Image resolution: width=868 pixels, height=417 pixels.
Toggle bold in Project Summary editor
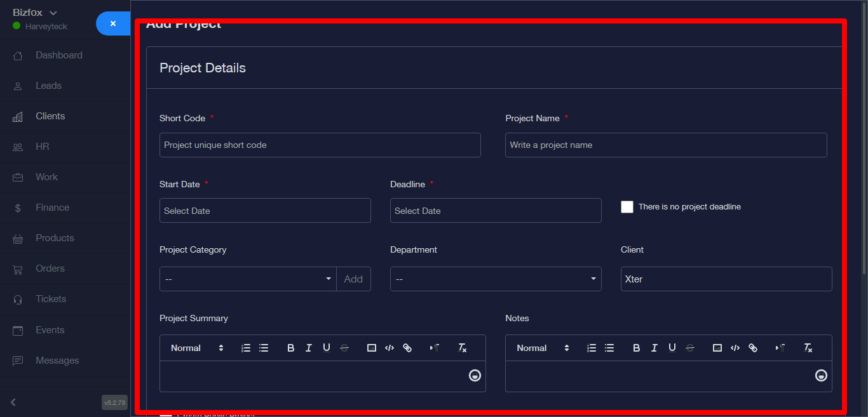point(290,348)
